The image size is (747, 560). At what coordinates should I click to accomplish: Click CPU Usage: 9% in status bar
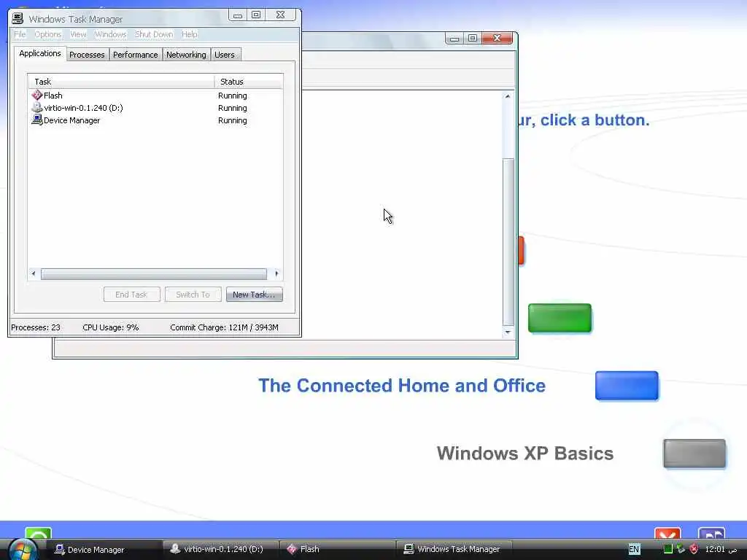coord(111,327)
